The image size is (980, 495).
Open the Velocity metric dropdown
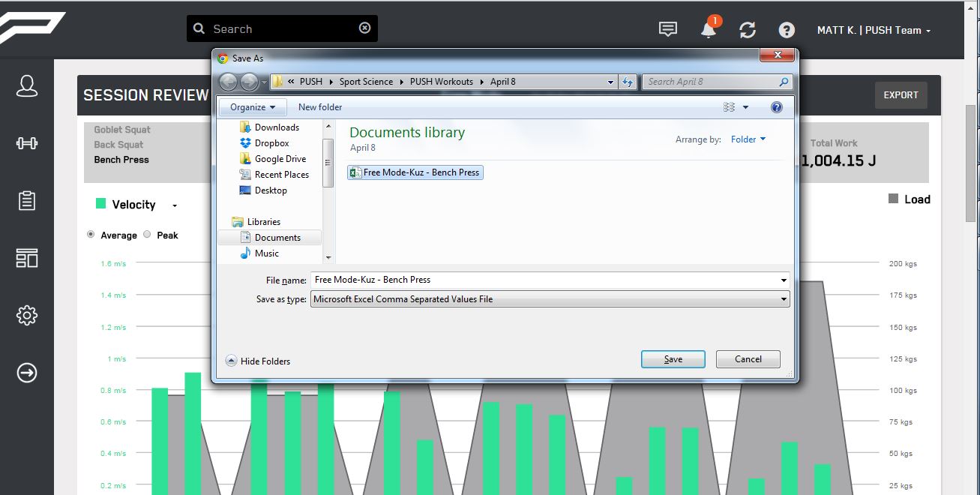click(175, 205)
